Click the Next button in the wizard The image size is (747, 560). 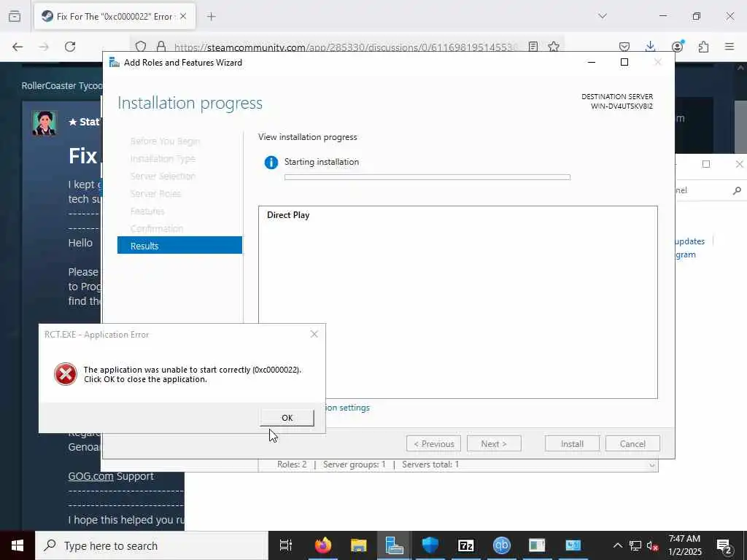click(494, 444)
